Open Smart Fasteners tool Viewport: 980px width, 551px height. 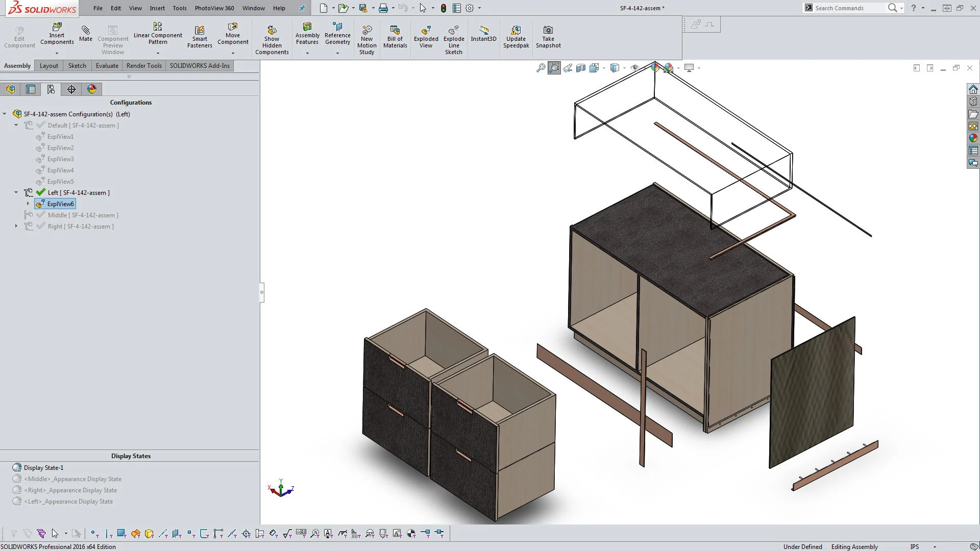click(x=200, y=30)
